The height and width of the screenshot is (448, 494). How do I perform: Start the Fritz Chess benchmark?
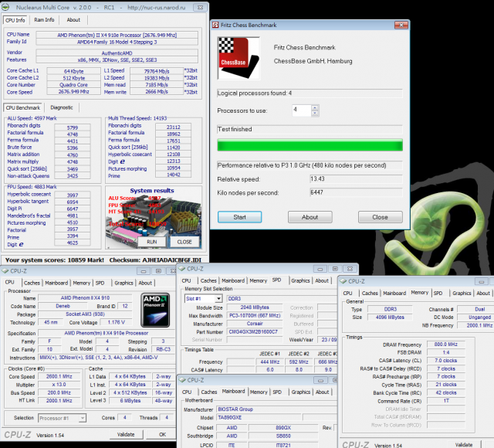coord(239,217)
